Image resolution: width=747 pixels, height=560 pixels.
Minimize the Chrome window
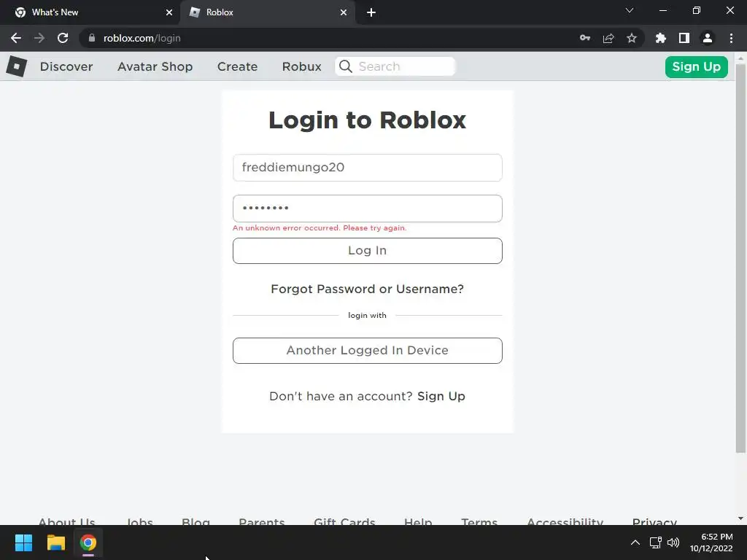663,10
